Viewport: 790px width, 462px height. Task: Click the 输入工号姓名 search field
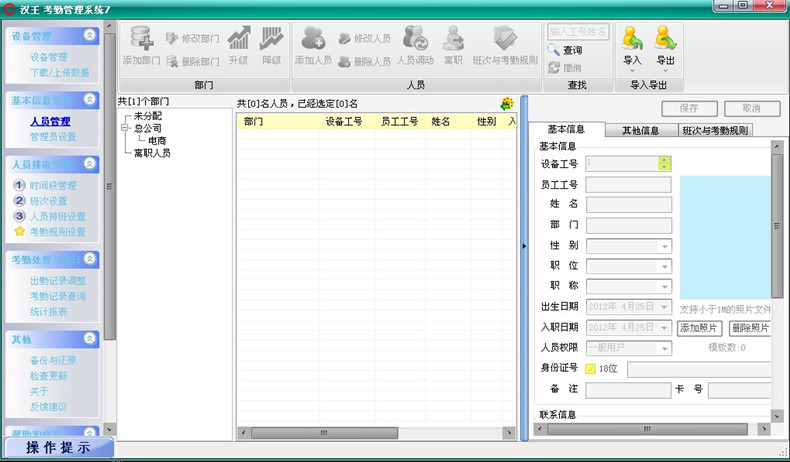click(578, 32)
